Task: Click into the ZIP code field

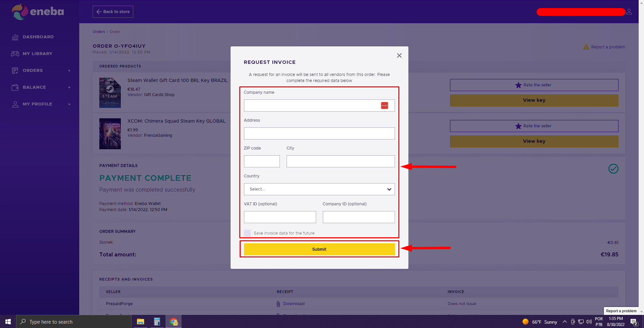Action: [262, 161]
